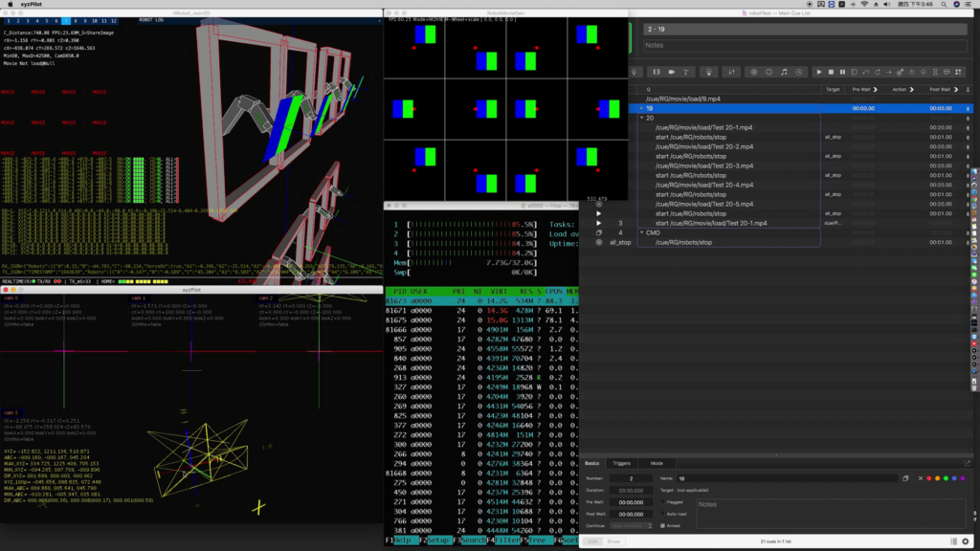The width and height of the screenshot is (980, 551).
Task: Click the cue Name input field
Action: (x=788, y=478)
